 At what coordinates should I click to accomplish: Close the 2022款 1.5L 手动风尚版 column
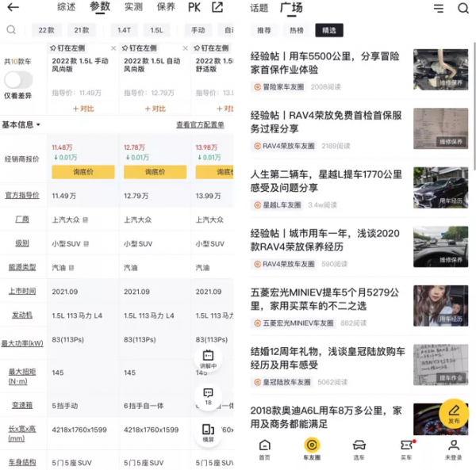(x=113, y=48)
